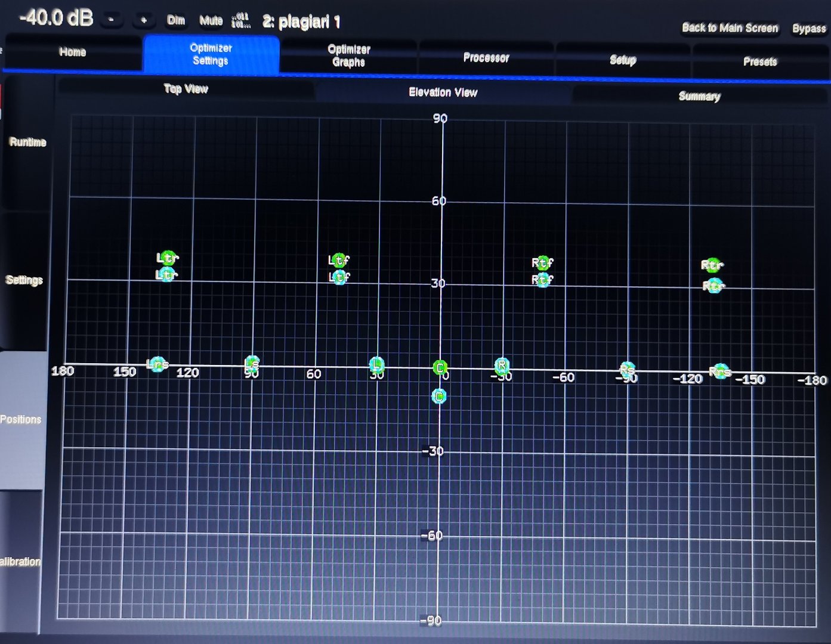Screen dimensions: 831x644
Task: Open the Summary tab
Action: (x=699, y=96)
